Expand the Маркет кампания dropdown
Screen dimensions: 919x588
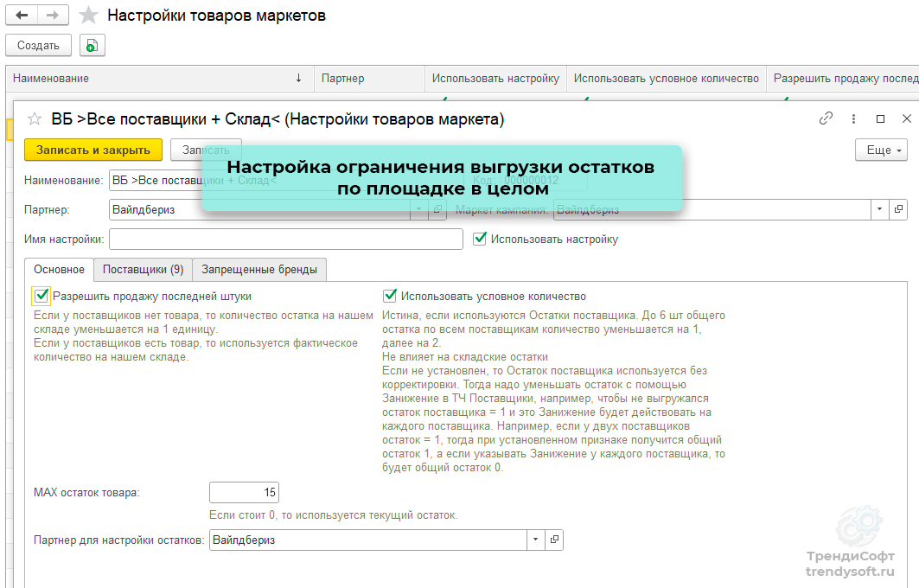880,209
